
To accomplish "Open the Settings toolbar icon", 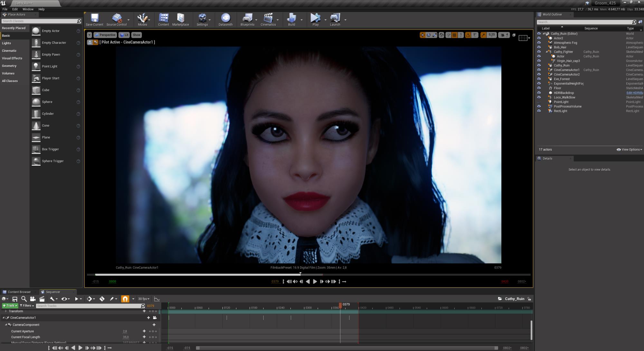I will [x=202, y=20].
